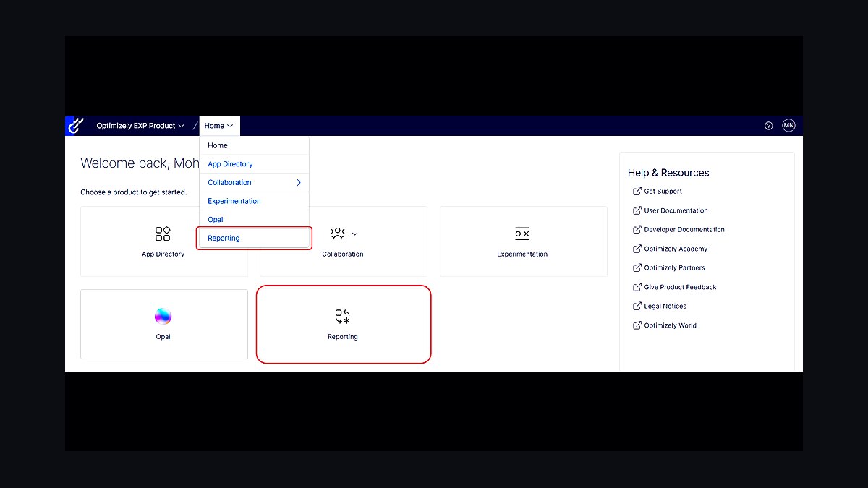Image resolution: width=868 pixels, height=488 pixels.
Task: Click external link icon beside Get Support
Action: pos(637,192)
